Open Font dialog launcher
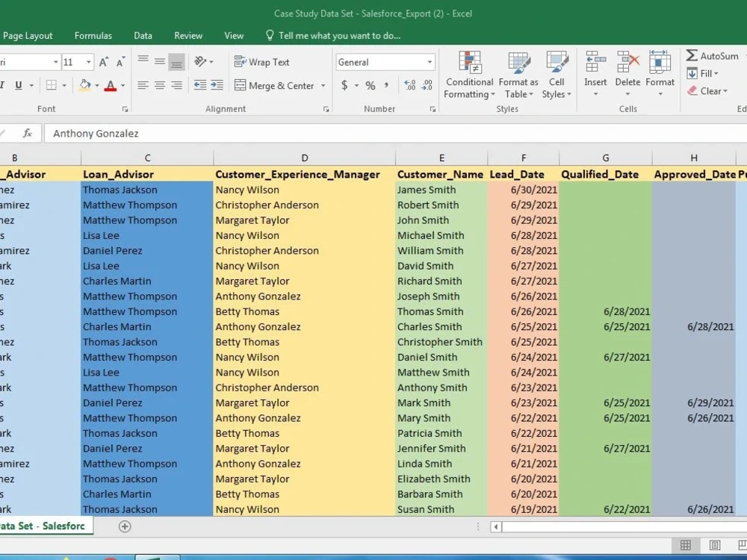Image resolution: width=747 pixels, height=560 pixels. [125, 109]
